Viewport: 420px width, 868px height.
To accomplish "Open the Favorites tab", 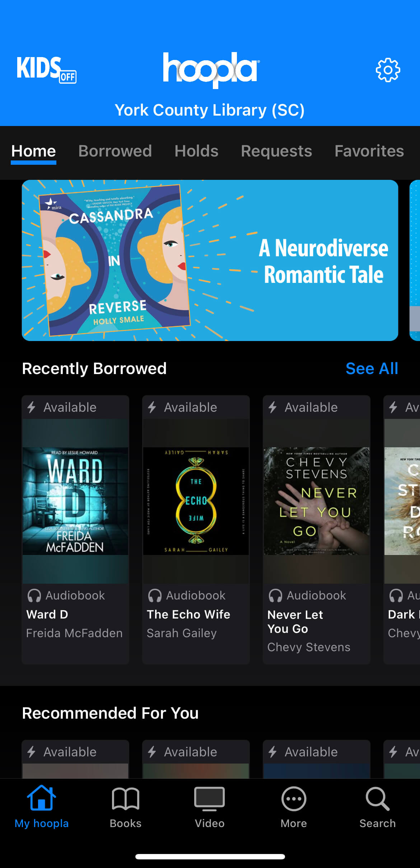I will click(x=369, y=151).
